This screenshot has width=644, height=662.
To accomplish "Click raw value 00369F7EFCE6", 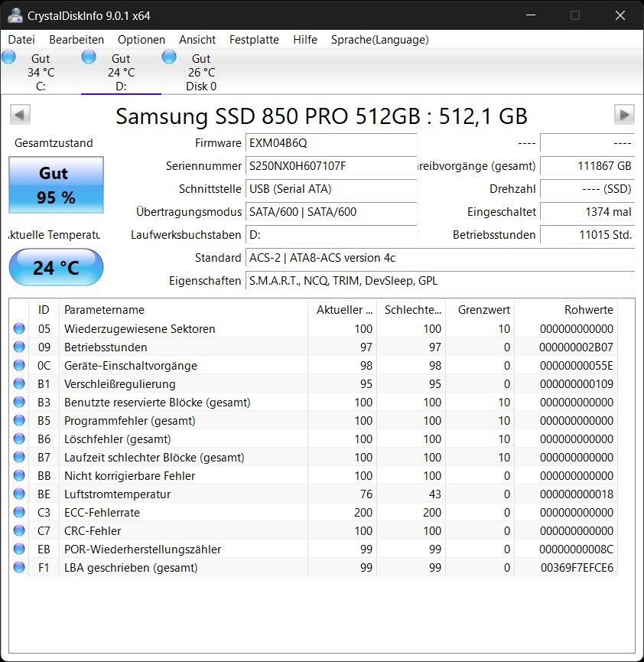I will click(x=577, y=568).
